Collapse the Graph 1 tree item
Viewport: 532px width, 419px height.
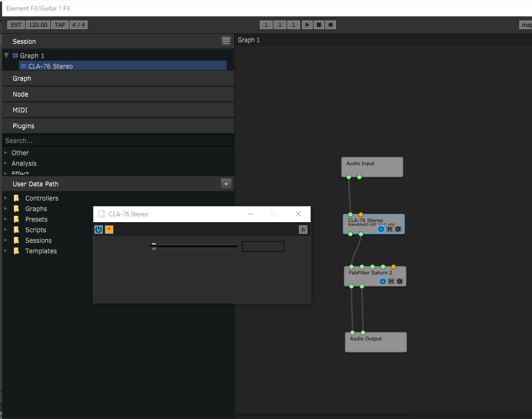point(6,55)
